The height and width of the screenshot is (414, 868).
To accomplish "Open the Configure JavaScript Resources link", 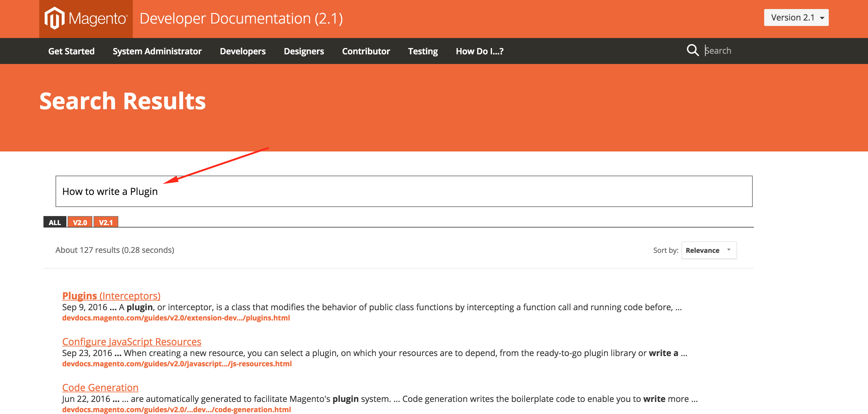I will click(131, 341).
